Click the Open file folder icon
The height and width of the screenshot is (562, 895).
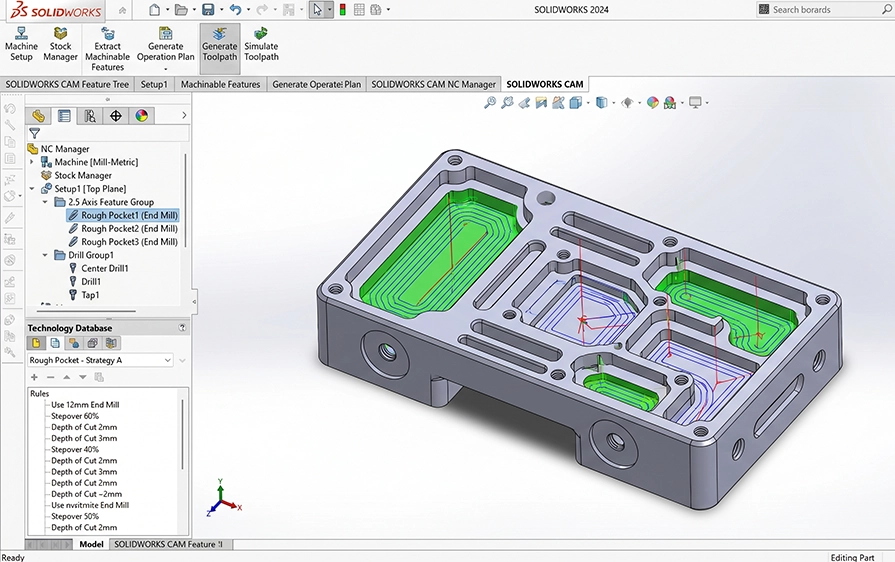182,10
